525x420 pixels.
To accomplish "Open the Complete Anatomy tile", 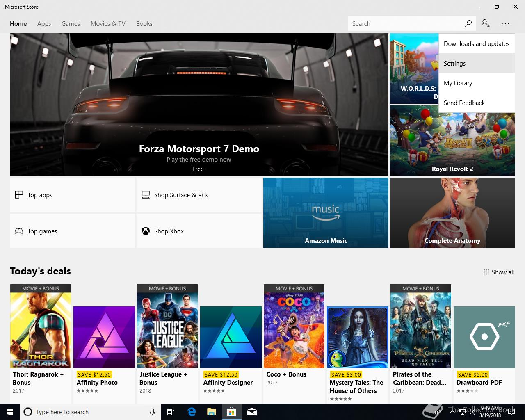I will [452, 212].
